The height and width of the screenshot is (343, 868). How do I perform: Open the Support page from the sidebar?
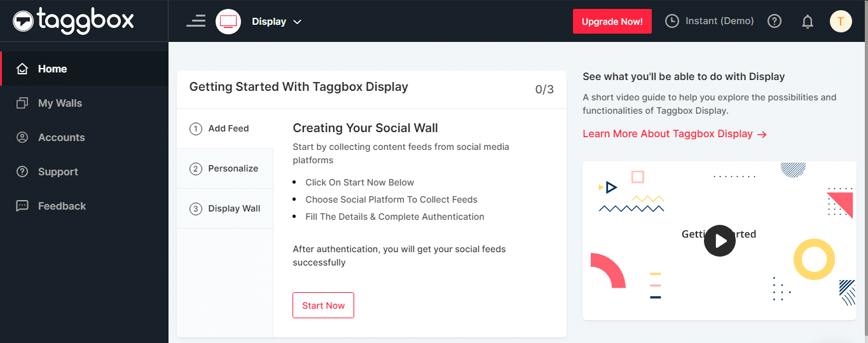58,171
